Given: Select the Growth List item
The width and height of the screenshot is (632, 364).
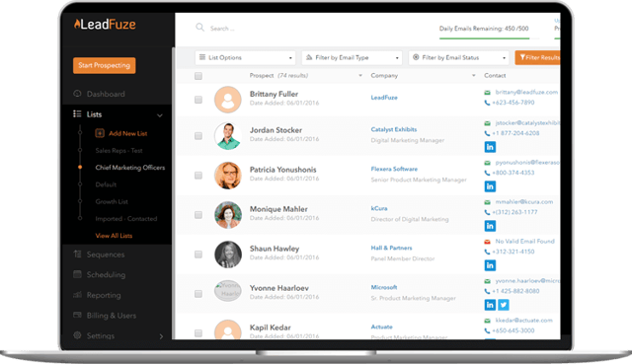Looking at the screenshot, I should point(112,201).
